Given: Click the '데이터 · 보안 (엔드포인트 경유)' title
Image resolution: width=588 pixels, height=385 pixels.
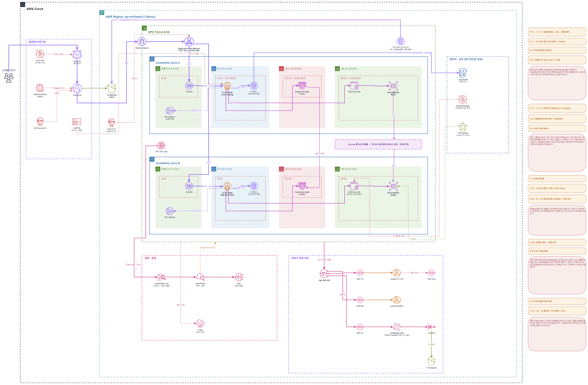Looking at the screenshot, I should tap(466, 59).
